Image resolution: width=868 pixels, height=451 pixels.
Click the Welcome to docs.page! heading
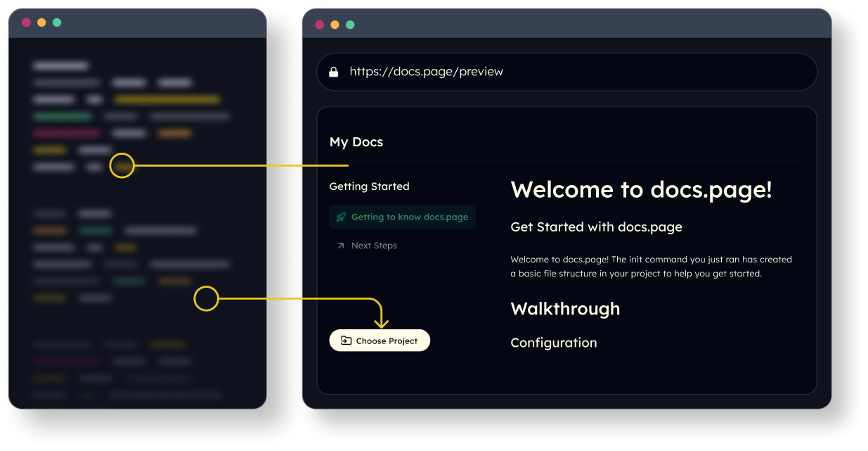pos(641,190)
